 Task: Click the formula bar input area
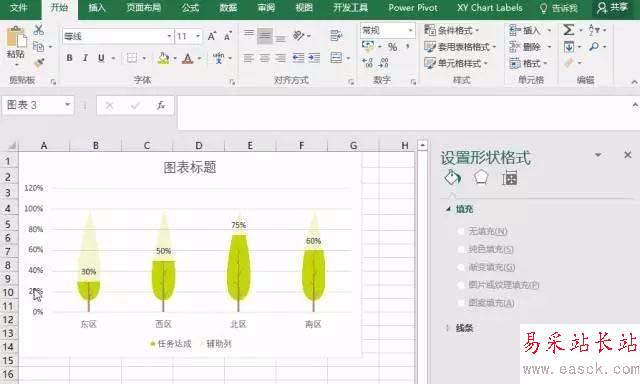point(404,113)
